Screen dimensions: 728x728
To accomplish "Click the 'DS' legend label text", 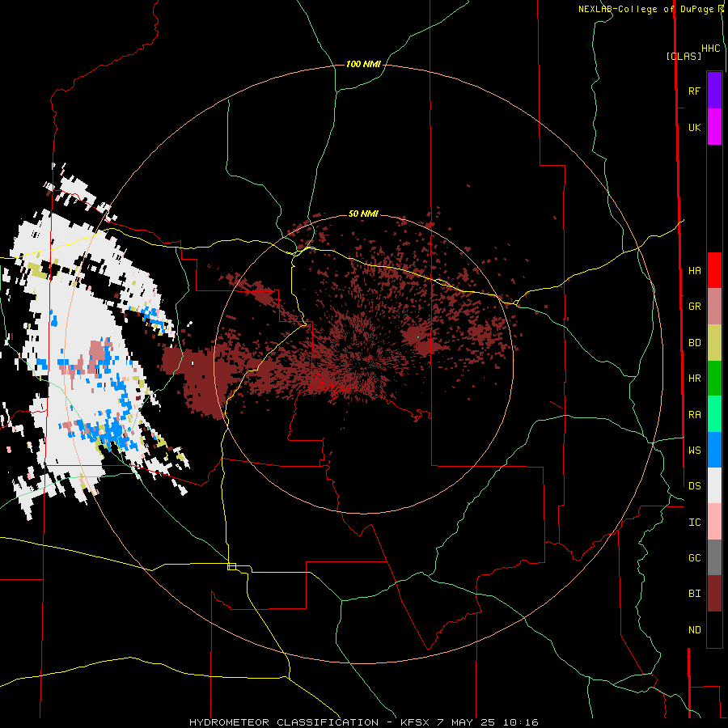I will (x=694, y=485).
